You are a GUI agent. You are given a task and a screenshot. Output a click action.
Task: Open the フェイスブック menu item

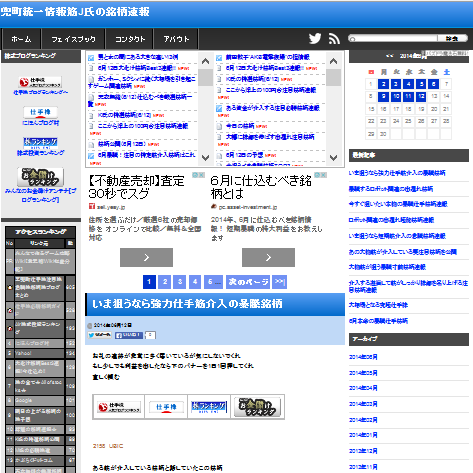tap(73, 39)
